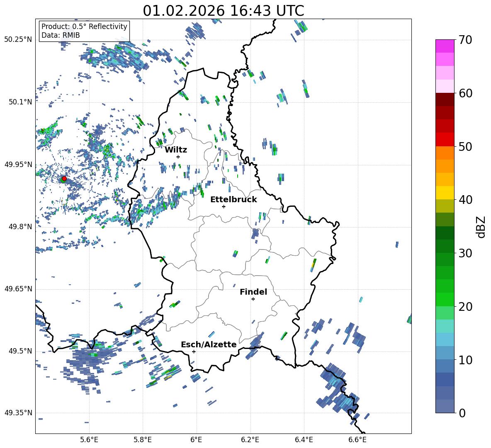491x448 pixels.
Task: Click the 5.6°E longitude tick label
Action: [89, 440]
